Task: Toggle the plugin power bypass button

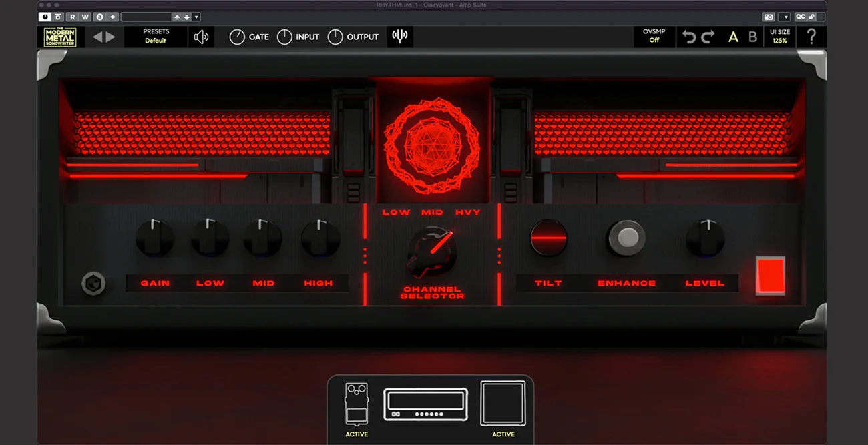Action: coord(45,17)
